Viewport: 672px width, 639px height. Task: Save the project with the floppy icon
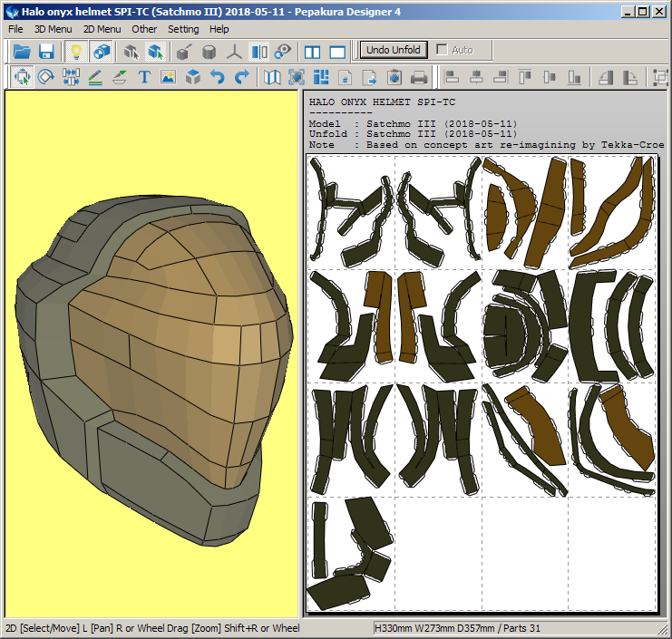click(x=46, y=52)
